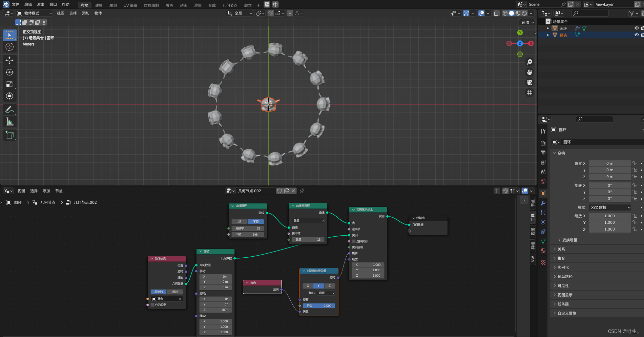Open the Texture checker properties tab
The height and width of the screenshot is (337, 644).
543,263
